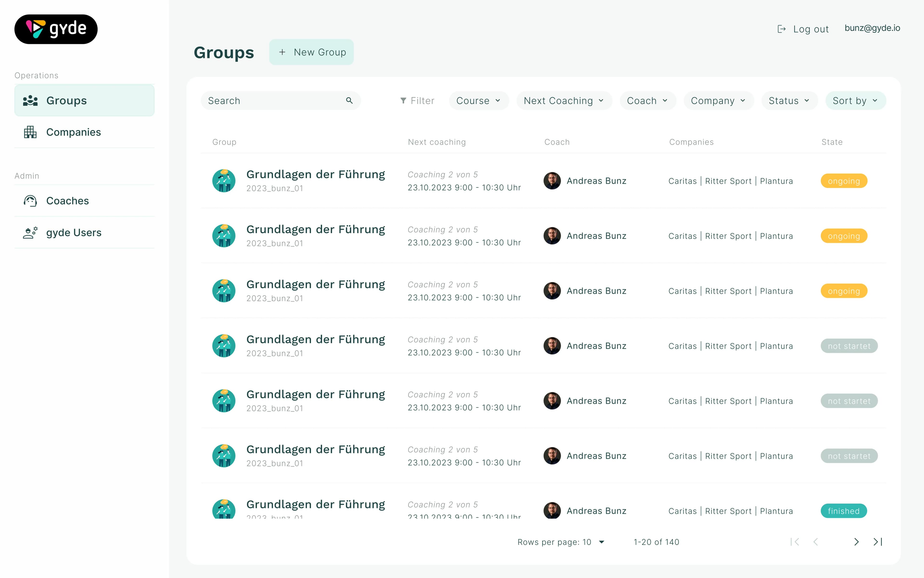Screen dimensions: 924x578
Task: Jump to the last page
Action: (878, 542)
